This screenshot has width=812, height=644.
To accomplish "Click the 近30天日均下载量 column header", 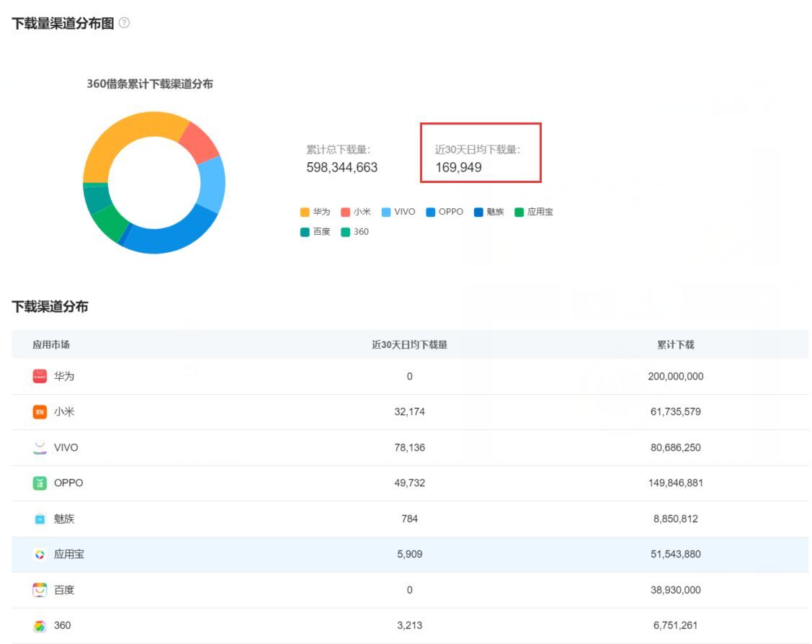I will (409, 344).
